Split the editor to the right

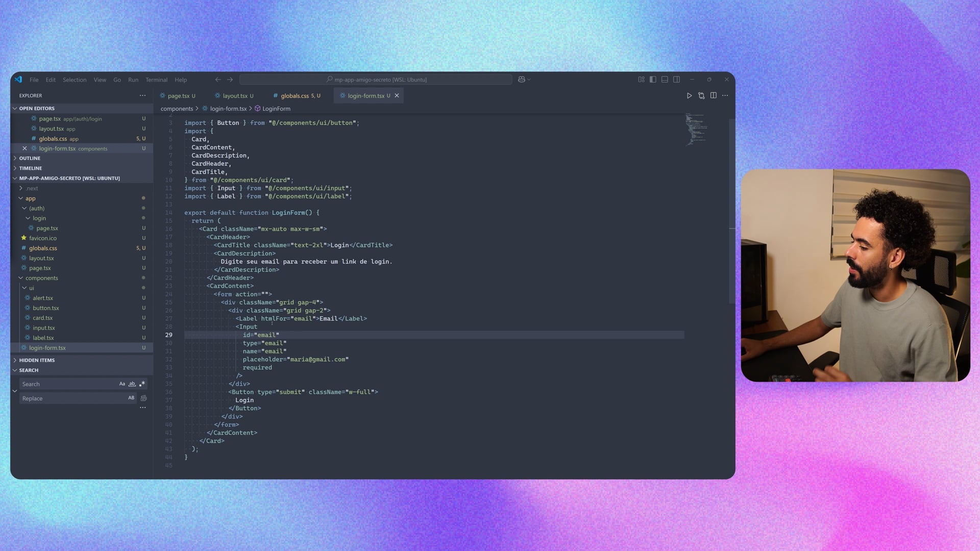click(x=713, y=95)
